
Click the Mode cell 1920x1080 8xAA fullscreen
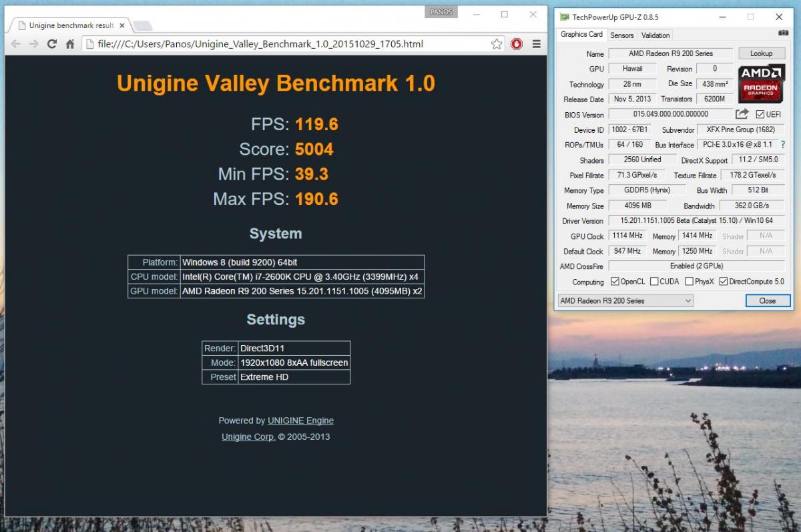294,362
